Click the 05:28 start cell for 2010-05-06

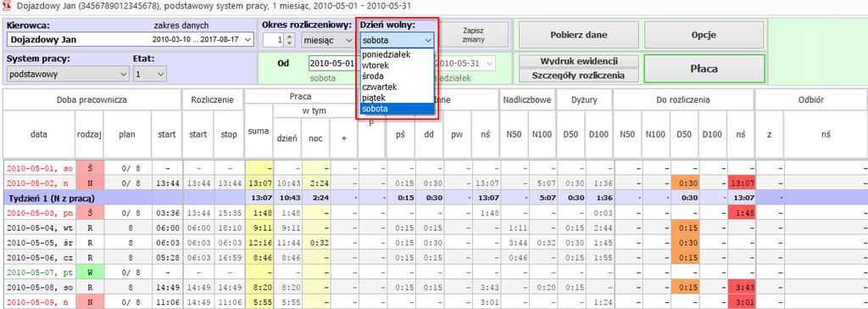(167, 257)
